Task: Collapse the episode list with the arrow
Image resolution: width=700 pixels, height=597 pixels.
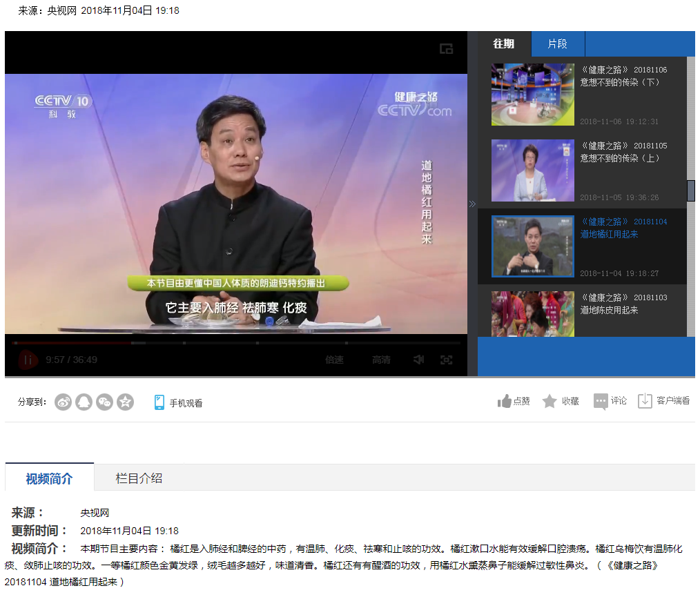Action: tap(472, 204)
